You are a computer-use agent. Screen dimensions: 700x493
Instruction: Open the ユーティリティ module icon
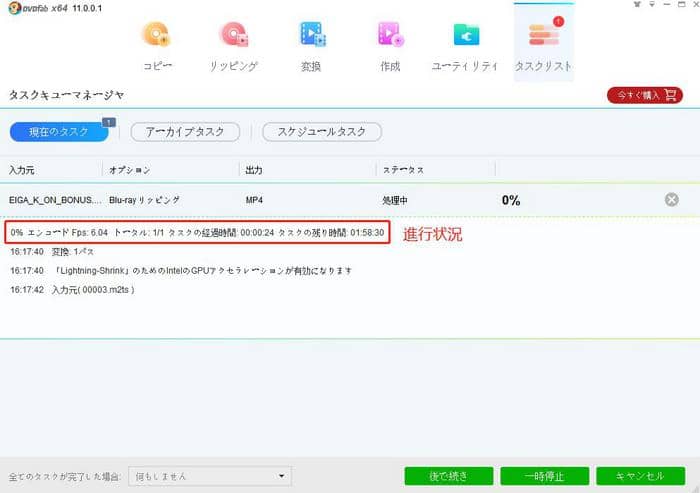pos(465,43)
